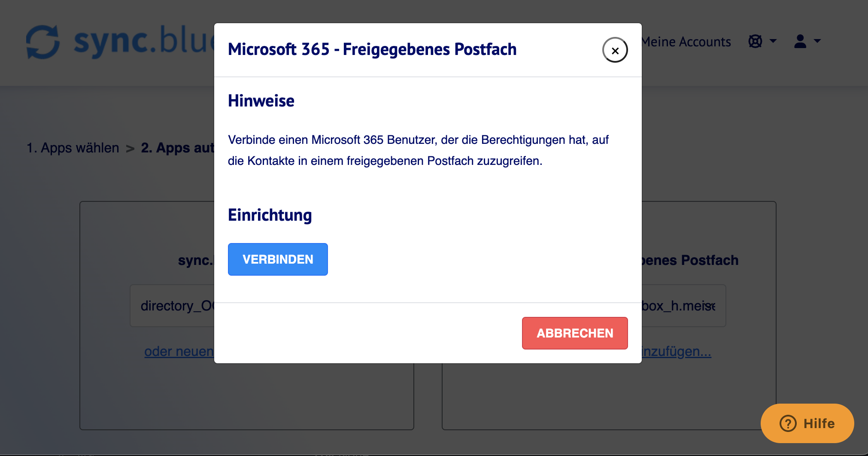Image resolution: width=868 pixels, height=456 pixels.
Task: Open the user profile icon
Action: (800, 41)
